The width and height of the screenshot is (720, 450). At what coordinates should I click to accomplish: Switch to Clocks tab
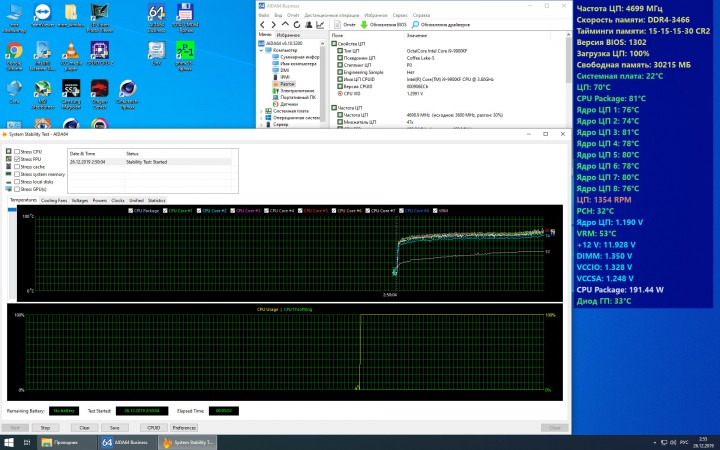click(x=118, y=201)
